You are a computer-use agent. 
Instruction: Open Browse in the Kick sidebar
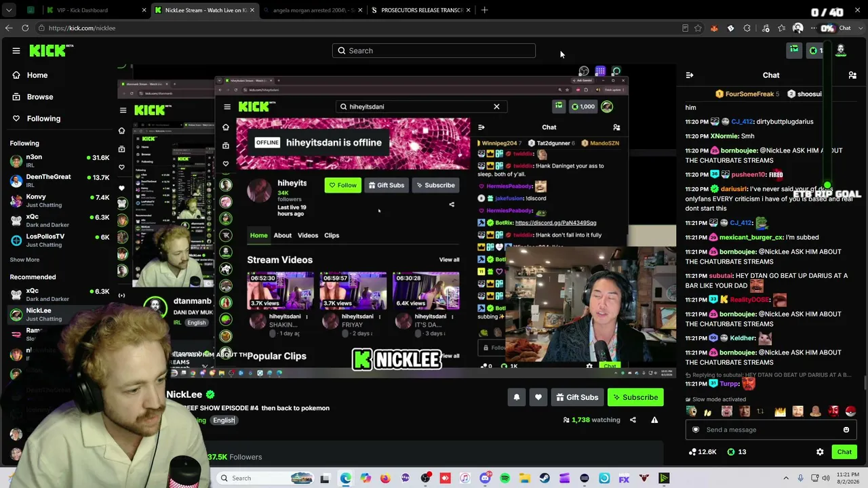(x=40, y=97)
